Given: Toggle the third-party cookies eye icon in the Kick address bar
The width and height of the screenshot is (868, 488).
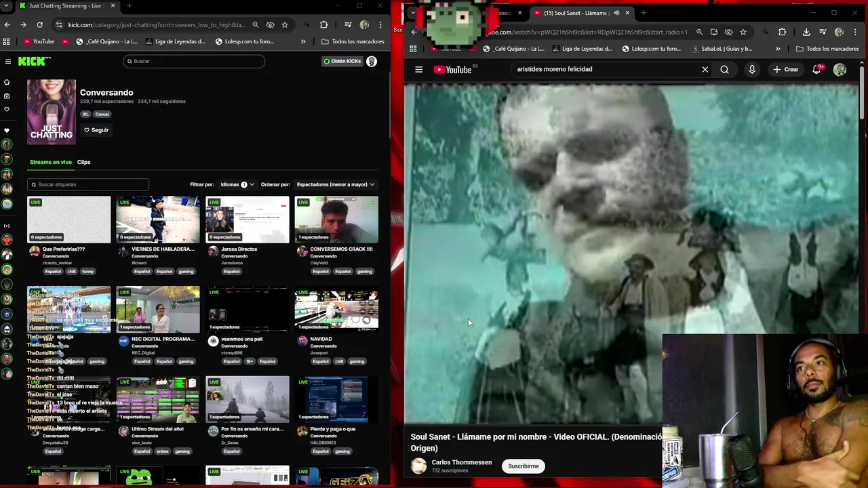Looking at the screenshot, I should click(x=270, y=25).
